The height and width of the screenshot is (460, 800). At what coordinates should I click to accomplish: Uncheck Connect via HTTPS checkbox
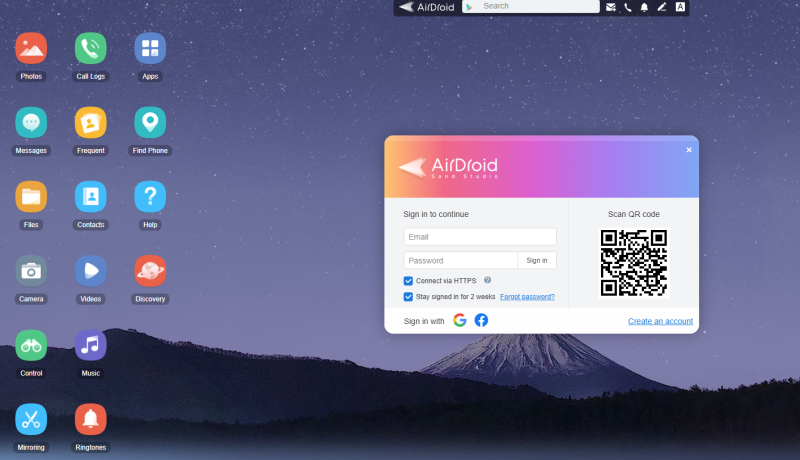[408, 281]
